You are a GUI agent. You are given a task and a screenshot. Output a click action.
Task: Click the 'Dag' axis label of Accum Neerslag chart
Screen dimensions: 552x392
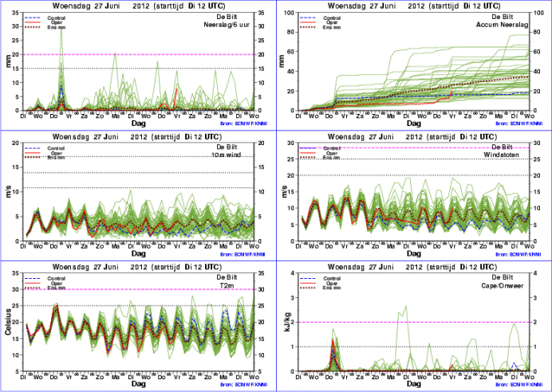tap(414, 123)
